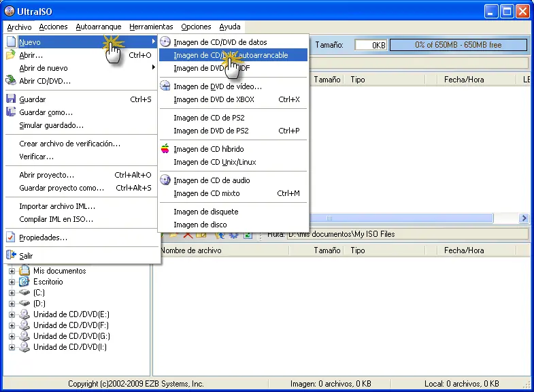534x392 pixels.
Task: Select Imagen de CD de PS2
Action: pyautogui.click(x=233, y=118)
